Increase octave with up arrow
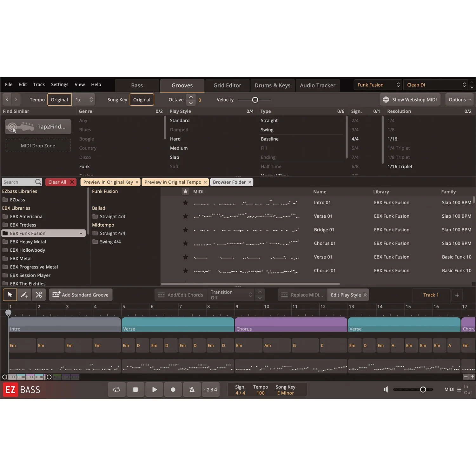476x476 pixels. 191,97
